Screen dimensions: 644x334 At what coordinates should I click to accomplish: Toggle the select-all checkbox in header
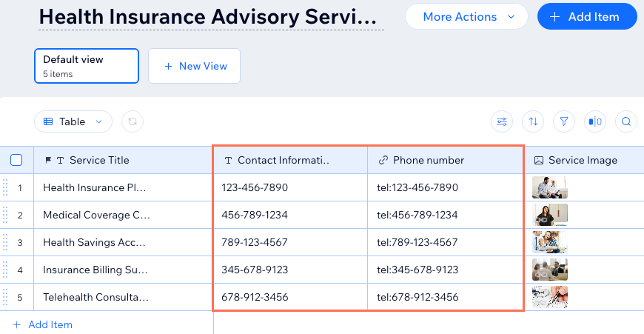pyautogui.click(x=16, y=160)
